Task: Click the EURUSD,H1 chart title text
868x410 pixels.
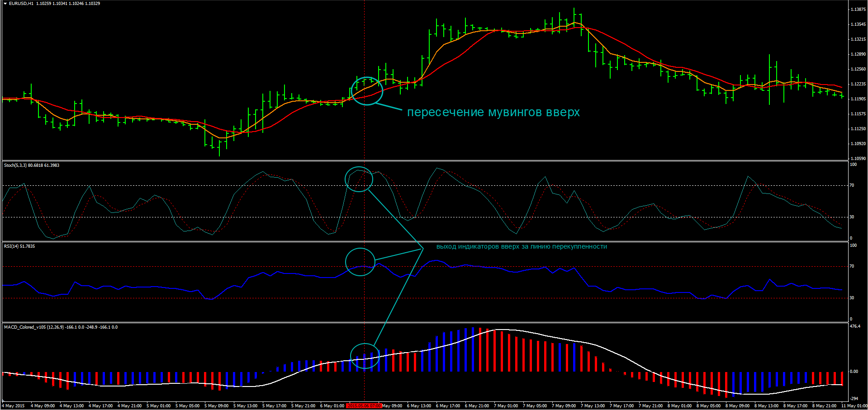Action: coord(21,4)
